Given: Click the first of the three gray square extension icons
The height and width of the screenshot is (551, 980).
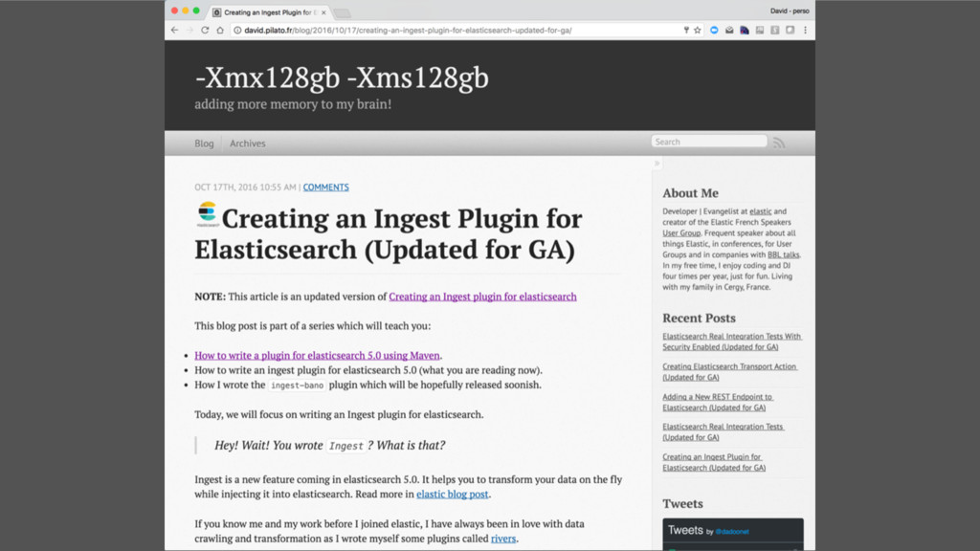Looking at the screenshot, I should 759,30.
